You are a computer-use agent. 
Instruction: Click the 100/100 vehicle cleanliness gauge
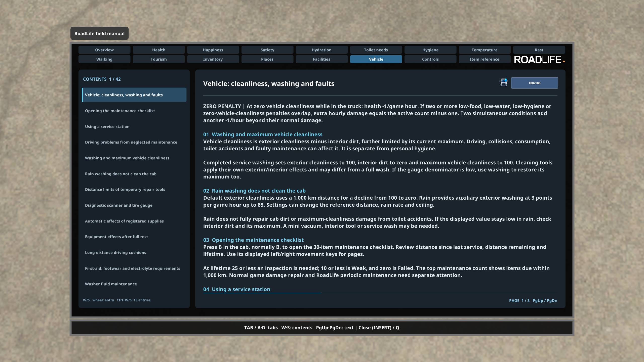[x=534, y=83]
